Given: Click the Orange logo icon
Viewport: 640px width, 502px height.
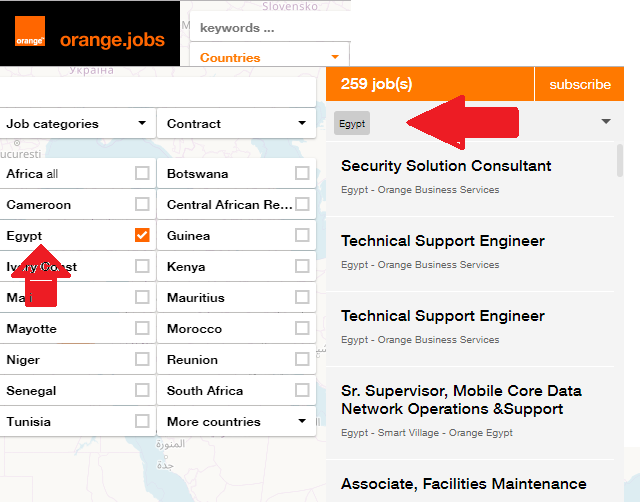Looking at the screenshot, I should coord(30,41).
